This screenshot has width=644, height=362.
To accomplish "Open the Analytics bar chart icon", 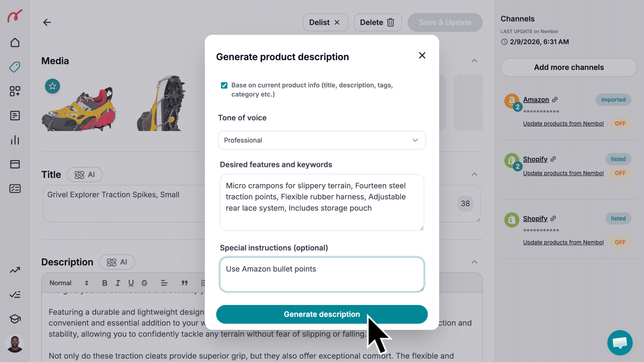I will pos(15,140).
